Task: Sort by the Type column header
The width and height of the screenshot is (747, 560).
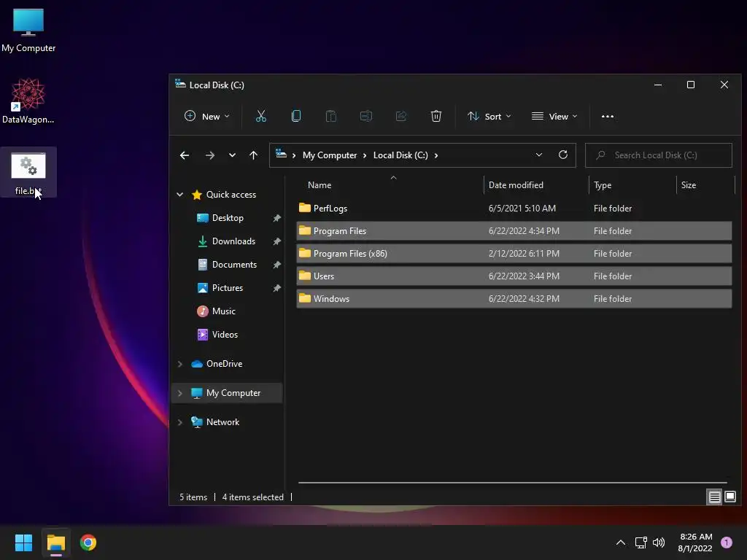Action: pyautogui.click(x=632, y=184)
